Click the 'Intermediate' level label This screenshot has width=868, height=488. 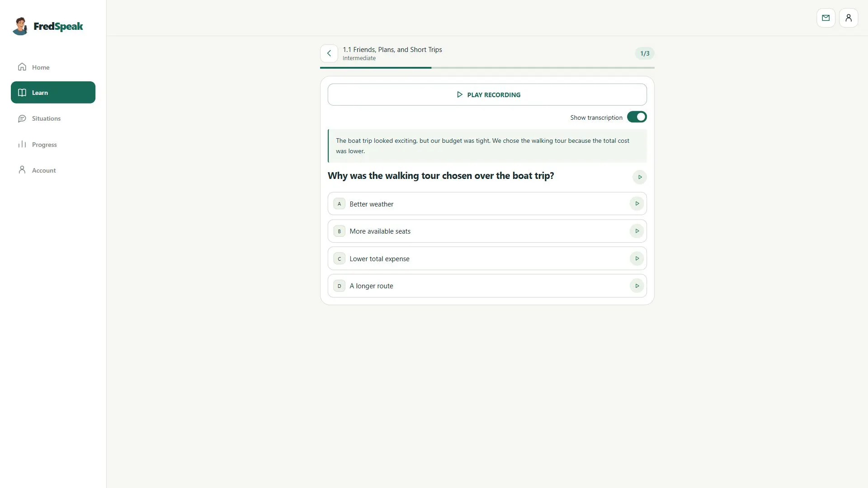click(359, 58)
